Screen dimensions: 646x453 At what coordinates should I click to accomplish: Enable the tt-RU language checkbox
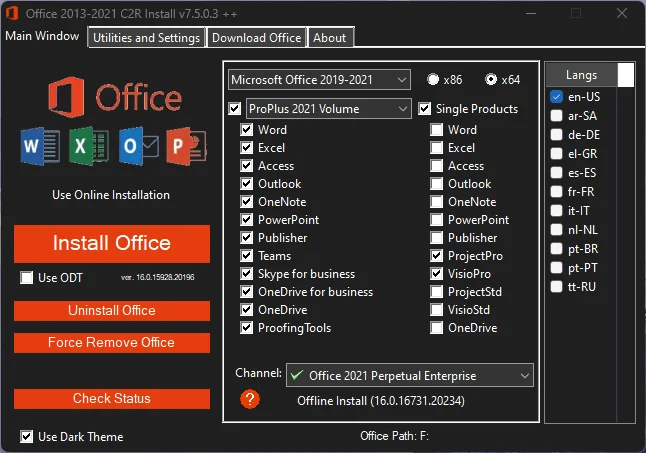pos(557,287)
